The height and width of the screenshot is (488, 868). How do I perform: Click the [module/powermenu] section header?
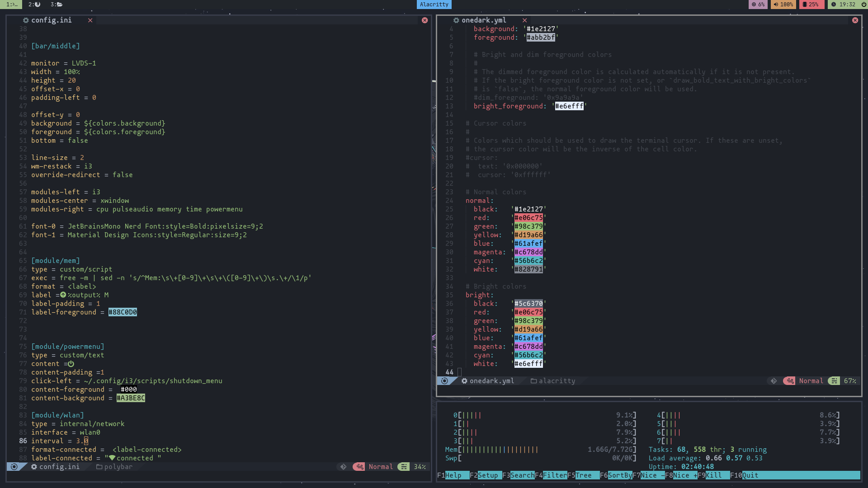click(68, 347)
